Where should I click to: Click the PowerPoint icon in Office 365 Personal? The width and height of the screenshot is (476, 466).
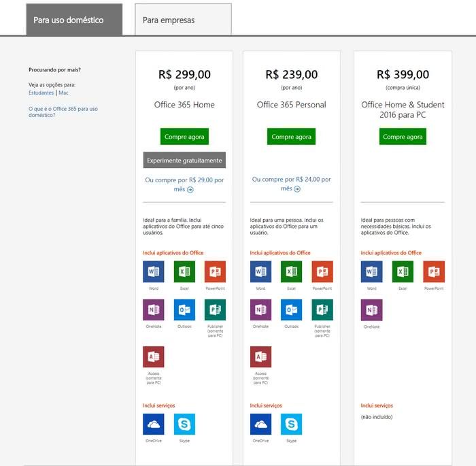click(x=322, y=271)
